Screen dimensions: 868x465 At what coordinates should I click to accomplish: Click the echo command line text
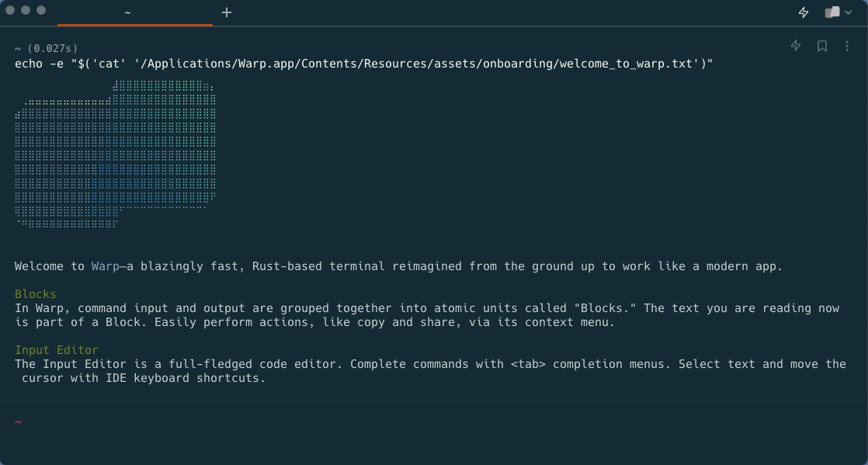click(x=363, y=64)
